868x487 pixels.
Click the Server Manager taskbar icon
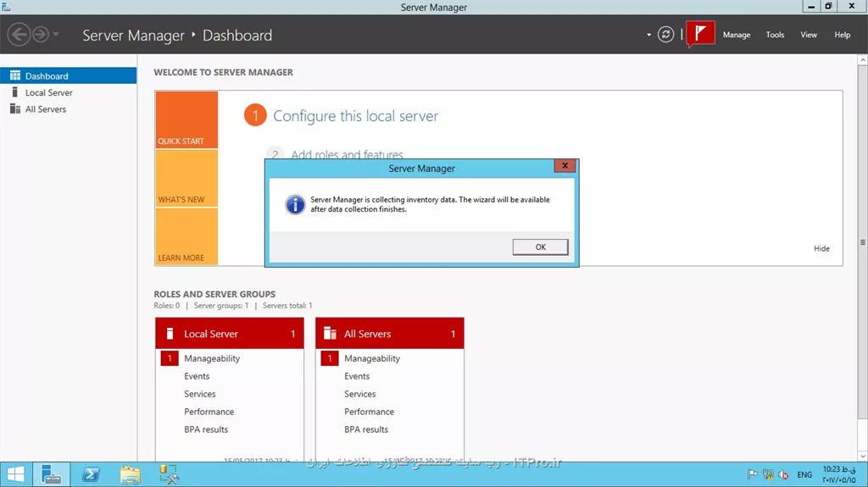[52, 474]
